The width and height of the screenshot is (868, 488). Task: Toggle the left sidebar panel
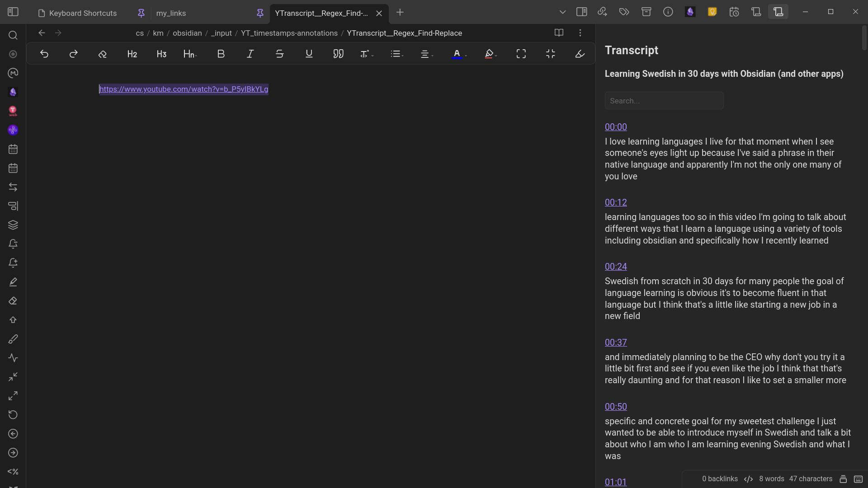pyautogui.click(x=13, y=12)
